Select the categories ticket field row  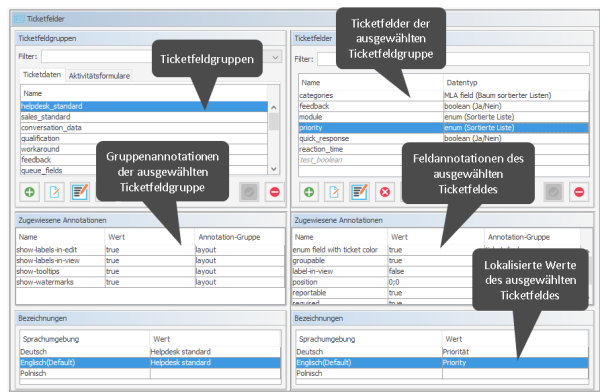(443, 95)
